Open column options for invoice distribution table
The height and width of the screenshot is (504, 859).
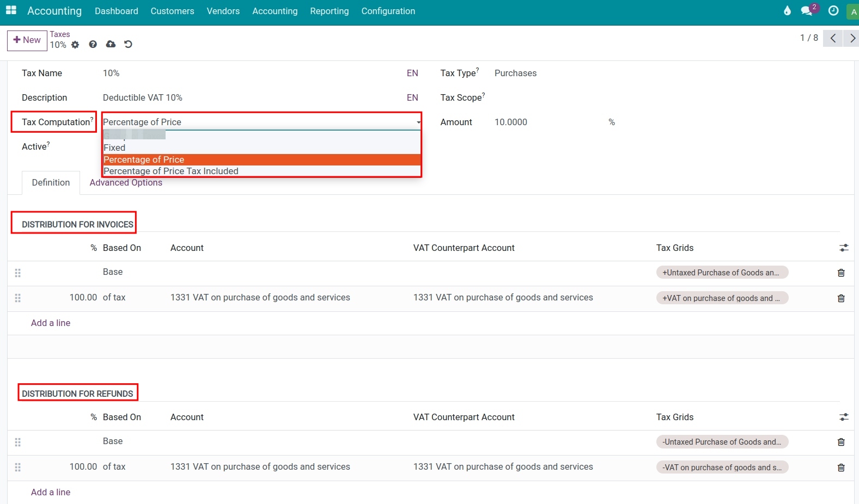pos(844,248)
